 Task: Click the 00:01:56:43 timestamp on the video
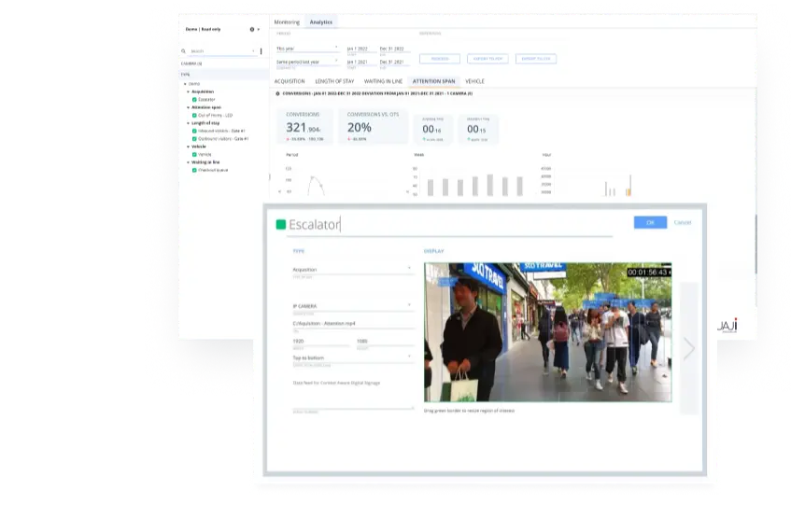(649, 273)
